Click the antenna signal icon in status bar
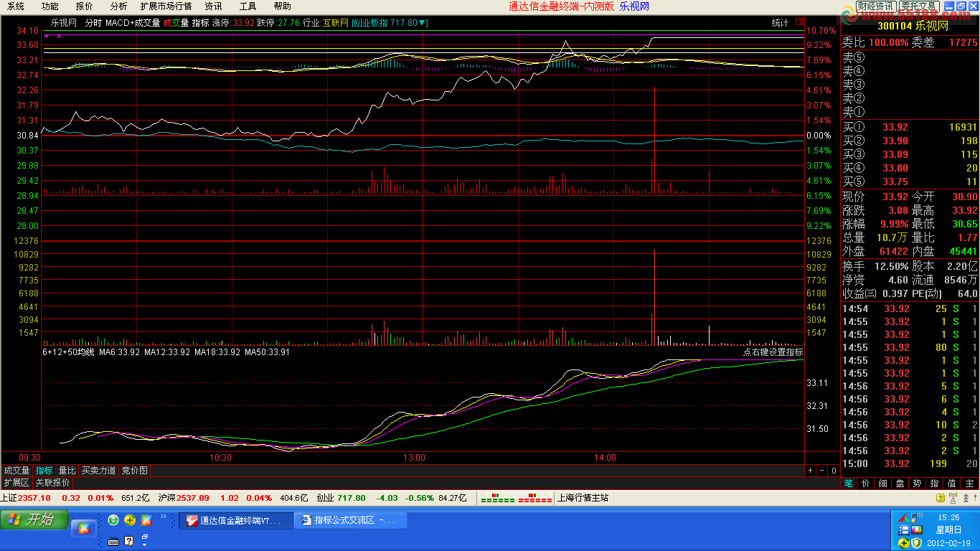 click(x=953, y=497)
